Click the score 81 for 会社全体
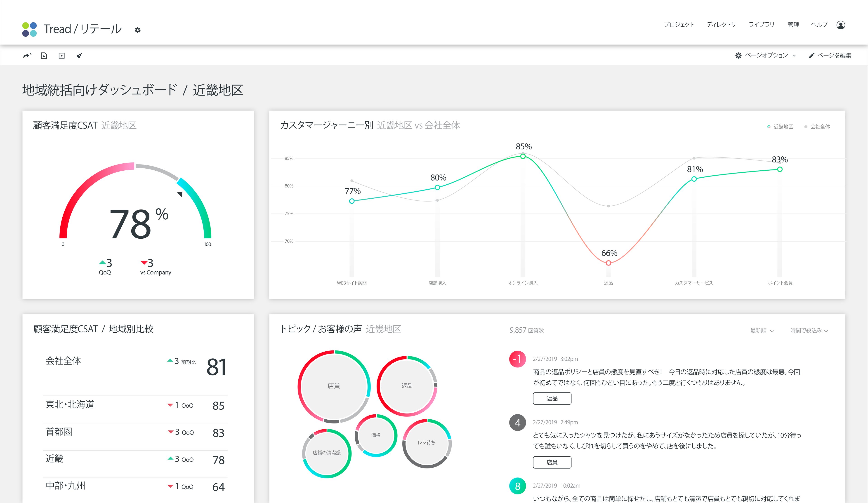The image size is (868, 503). pyautogui.click(x=216, y=367)
